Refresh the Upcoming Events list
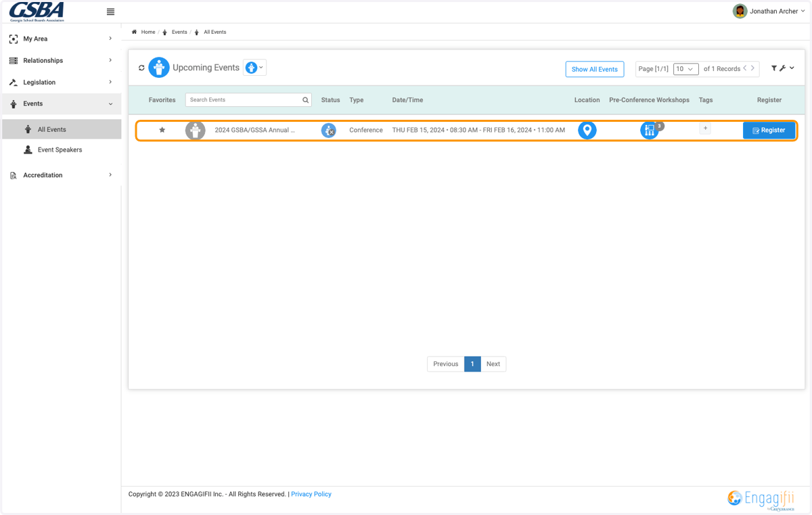The image size is (812, 515). pyautogui.click(x=141, y=68)
